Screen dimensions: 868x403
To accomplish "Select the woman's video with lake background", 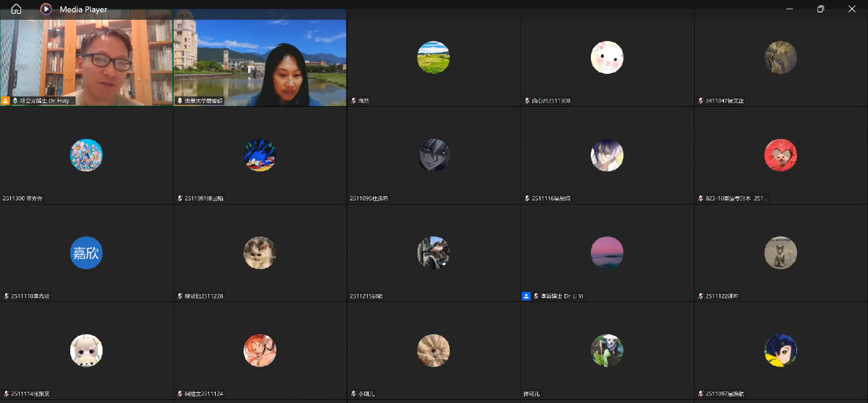I will 260,62.
